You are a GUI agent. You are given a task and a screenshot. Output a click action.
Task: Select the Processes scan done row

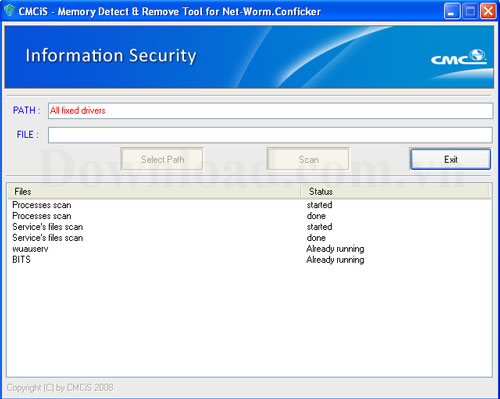[249, 216]
